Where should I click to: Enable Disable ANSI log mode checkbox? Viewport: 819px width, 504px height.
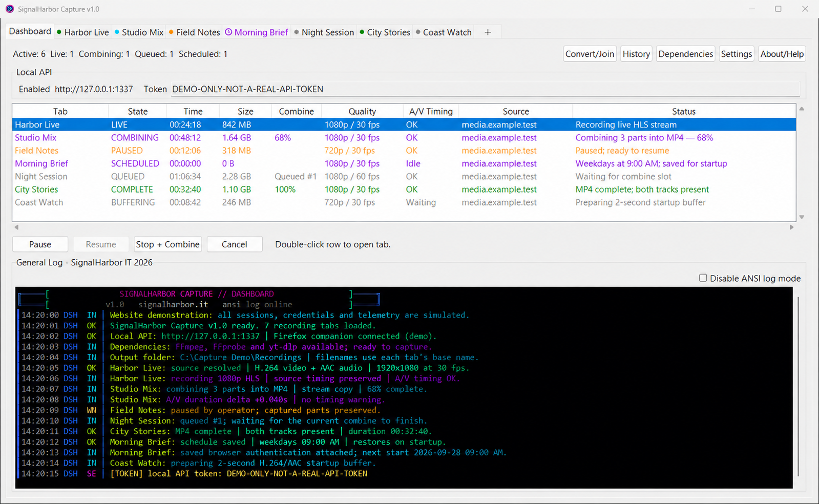[703, 278]
